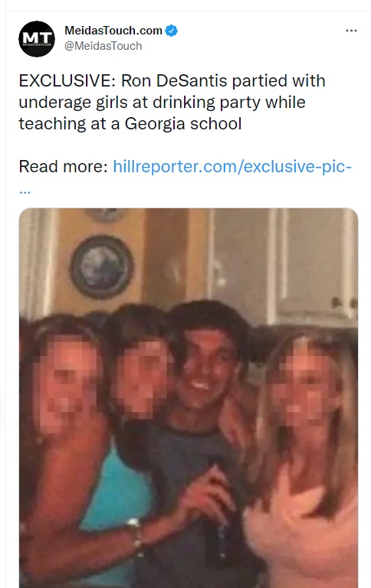The image size is (371, 588).
Task: Click the round wall plate in photo
Action: [x=102, y=266]
